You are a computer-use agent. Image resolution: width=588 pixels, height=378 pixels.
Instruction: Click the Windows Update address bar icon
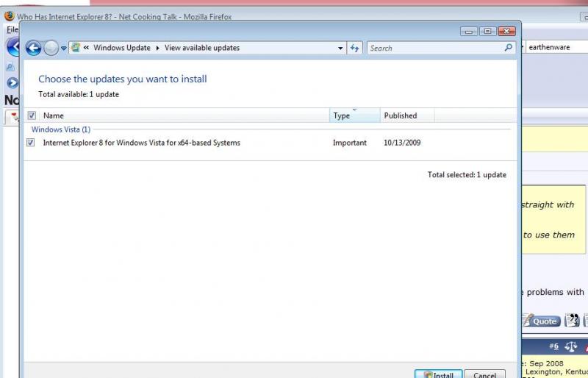(x=75, y=48)
